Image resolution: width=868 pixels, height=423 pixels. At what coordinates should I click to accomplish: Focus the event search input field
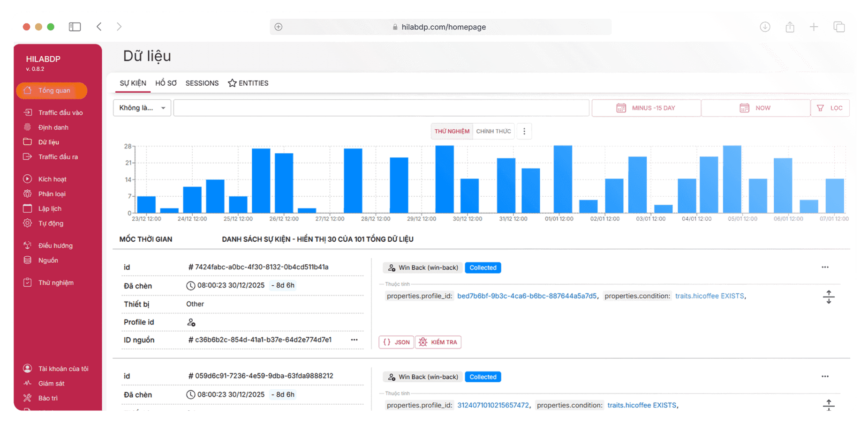point(381,108)
